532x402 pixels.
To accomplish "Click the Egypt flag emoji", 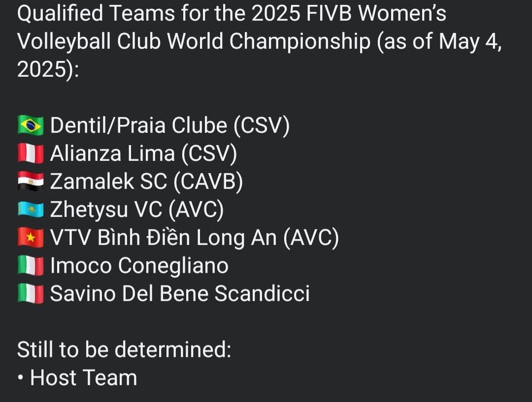I will (31, 182).
